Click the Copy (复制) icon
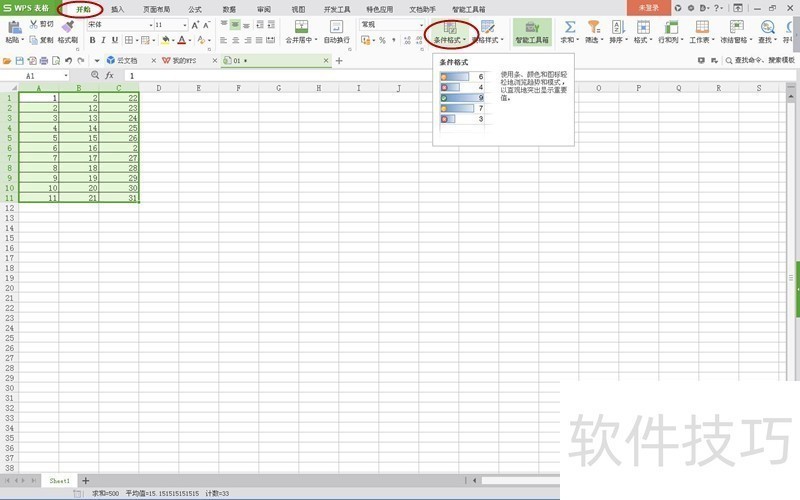Screen dimensions: 800x500 [34, 40]
